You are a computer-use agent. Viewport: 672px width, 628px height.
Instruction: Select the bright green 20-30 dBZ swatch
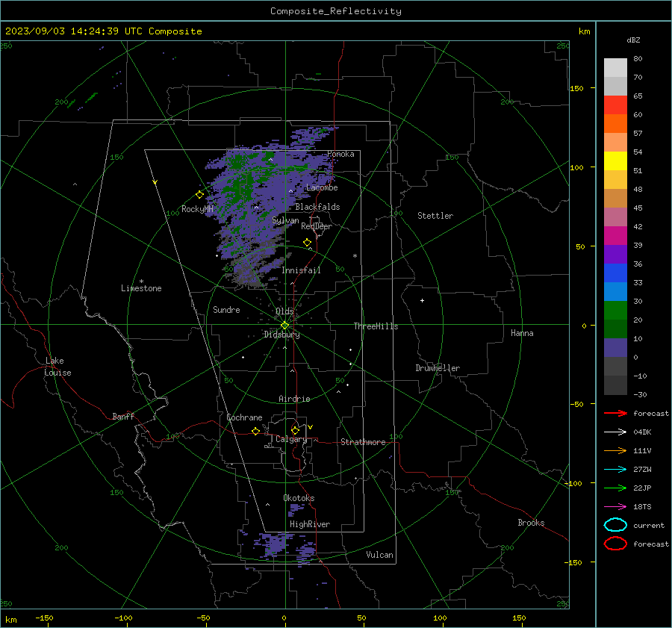615,311
